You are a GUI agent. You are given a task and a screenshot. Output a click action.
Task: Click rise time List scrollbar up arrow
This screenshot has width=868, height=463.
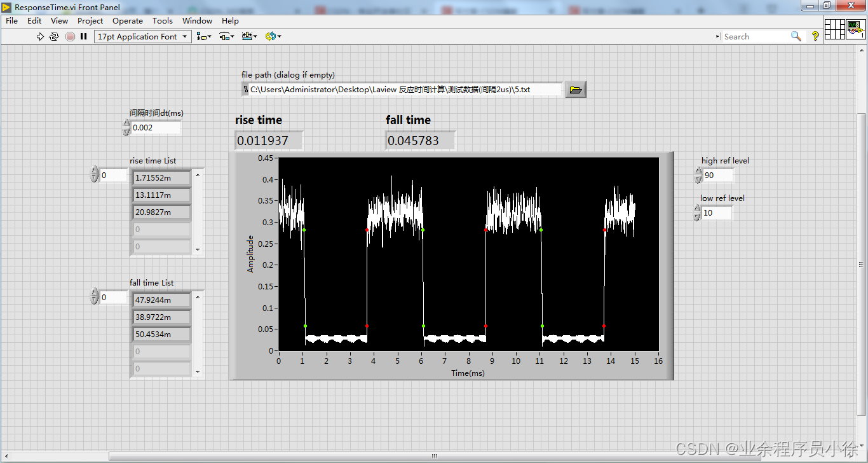pos(198,174)
